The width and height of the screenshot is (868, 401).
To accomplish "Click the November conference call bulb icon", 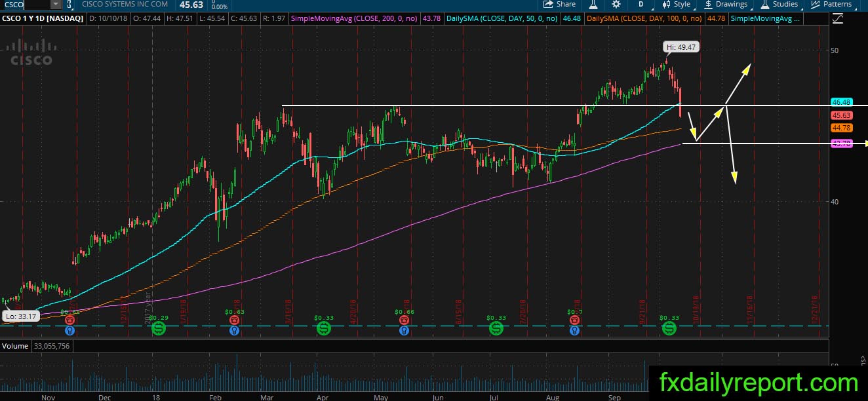I will coord(70,331).
